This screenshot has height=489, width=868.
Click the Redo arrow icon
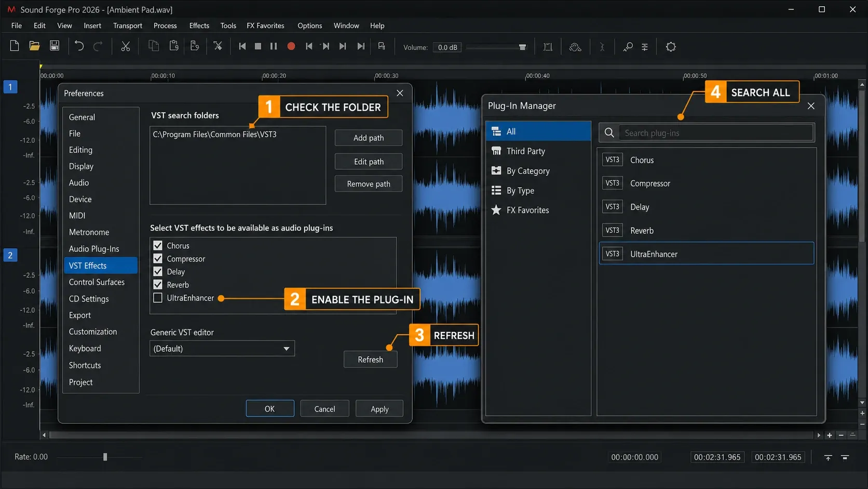[98, 46]
